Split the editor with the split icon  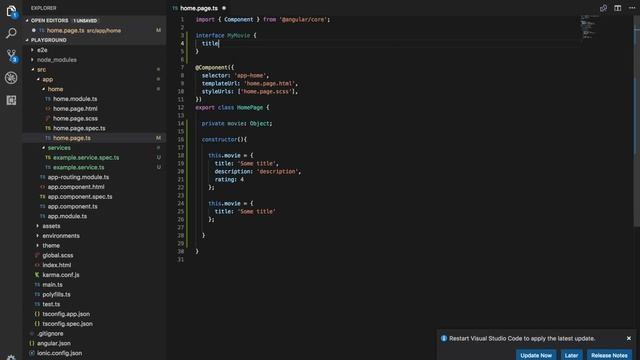pos(618,8)
